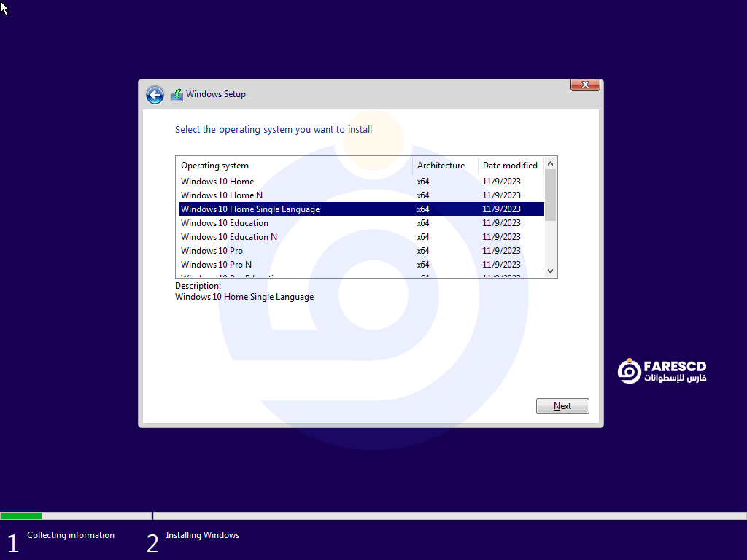
Task: Click x64 cell for Windows 10 Education N
Action: click(x=423, y=237)
